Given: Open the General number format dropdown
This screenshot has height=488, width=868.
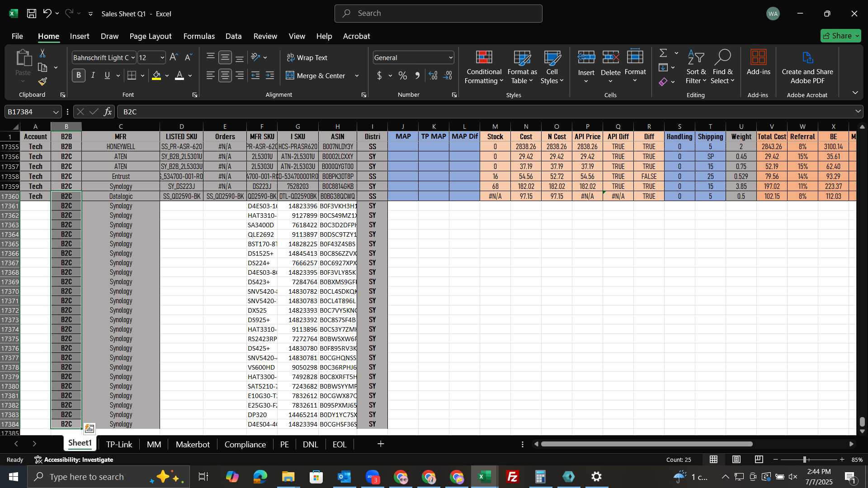Looking at the screenshot, I should click(x=451, y=57).
